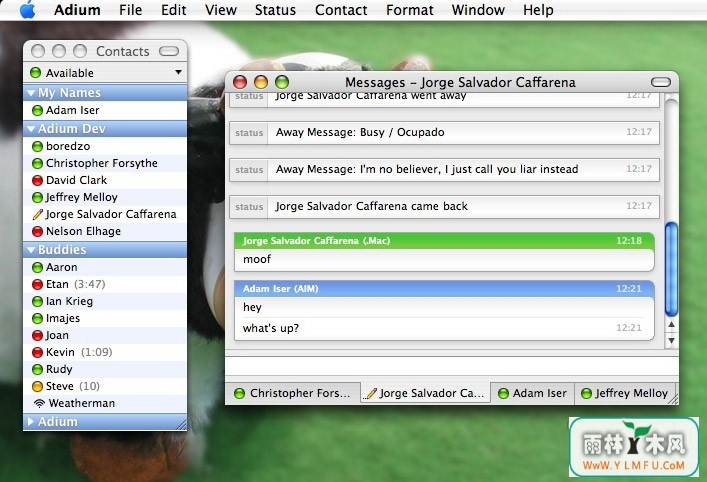Open the Adium application menu

[77, 10]
